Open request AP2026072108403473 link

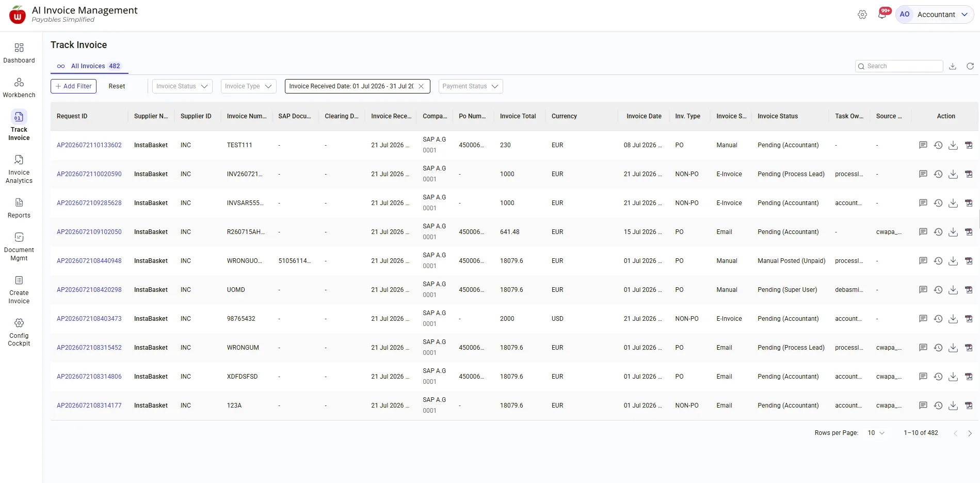89,319
